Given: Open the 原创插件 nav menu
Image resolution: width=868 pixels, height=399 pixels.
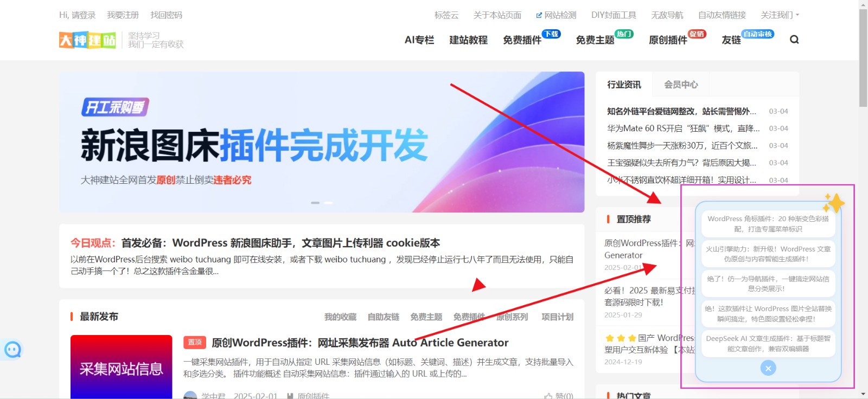Looking at the screenshot, I should [668, 40].
